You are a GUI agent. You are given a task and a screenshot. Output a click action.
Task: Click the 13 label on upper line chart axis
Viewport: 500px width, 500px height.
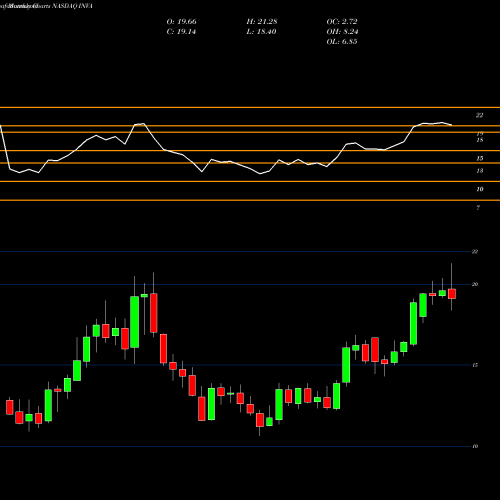480,171
